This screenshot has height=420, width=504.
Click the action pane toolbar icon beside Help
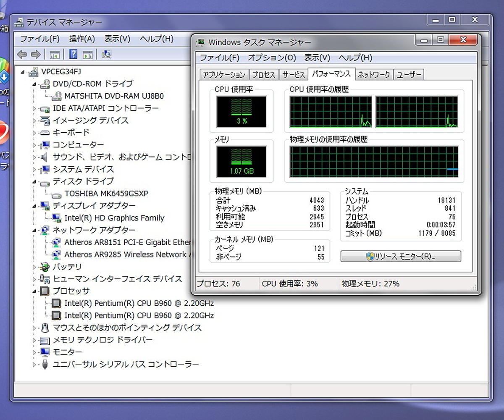[87, 54]
